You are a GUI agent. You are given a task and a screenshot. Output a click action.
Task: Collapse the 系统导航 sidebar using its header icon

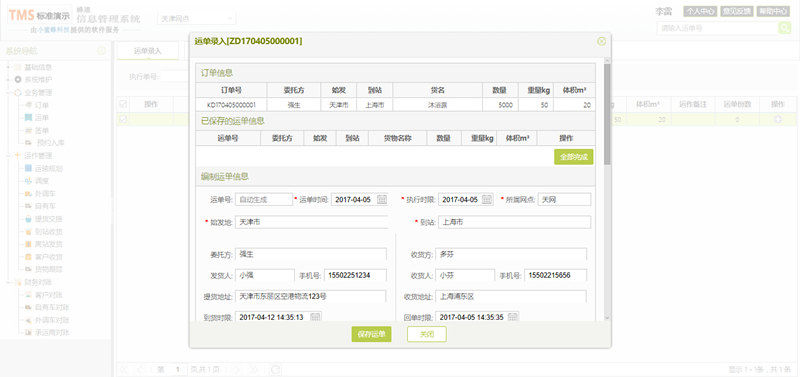point(102,51)
